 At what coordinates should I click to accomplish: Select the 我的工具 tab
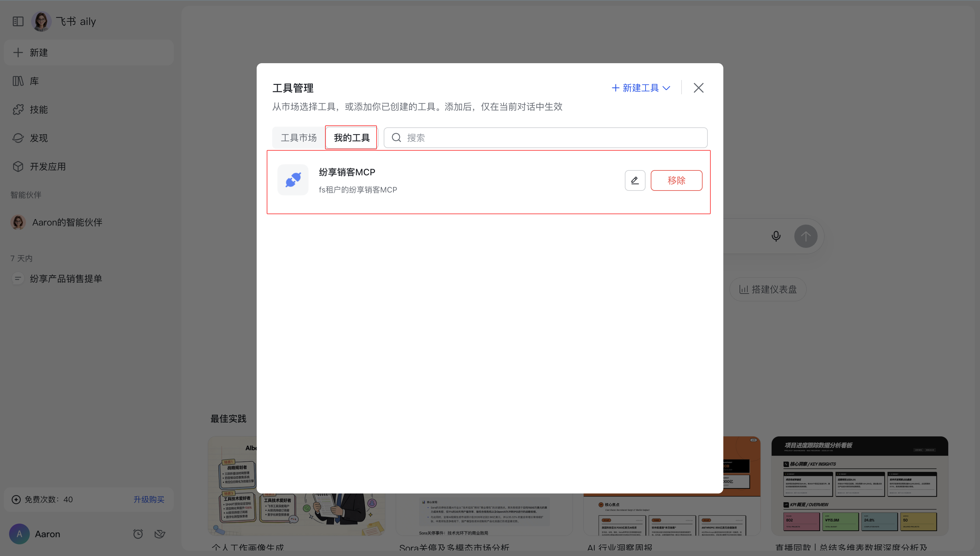[x=351, y=137]
